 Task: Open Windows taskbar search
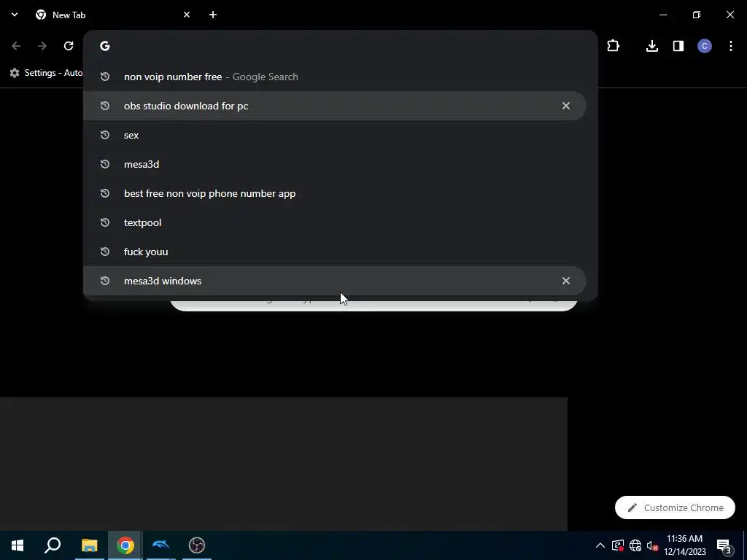point(53,545)
